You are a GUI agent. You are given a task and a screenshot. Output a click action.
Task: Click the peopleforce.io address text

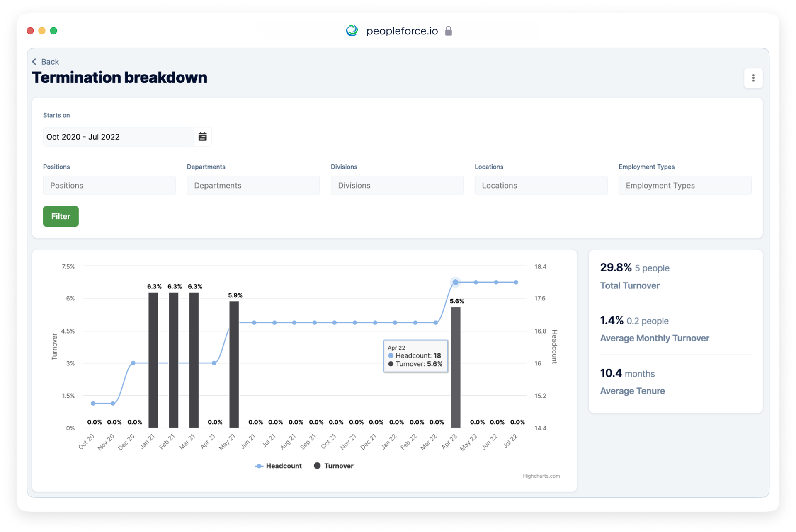pos(402,31)
